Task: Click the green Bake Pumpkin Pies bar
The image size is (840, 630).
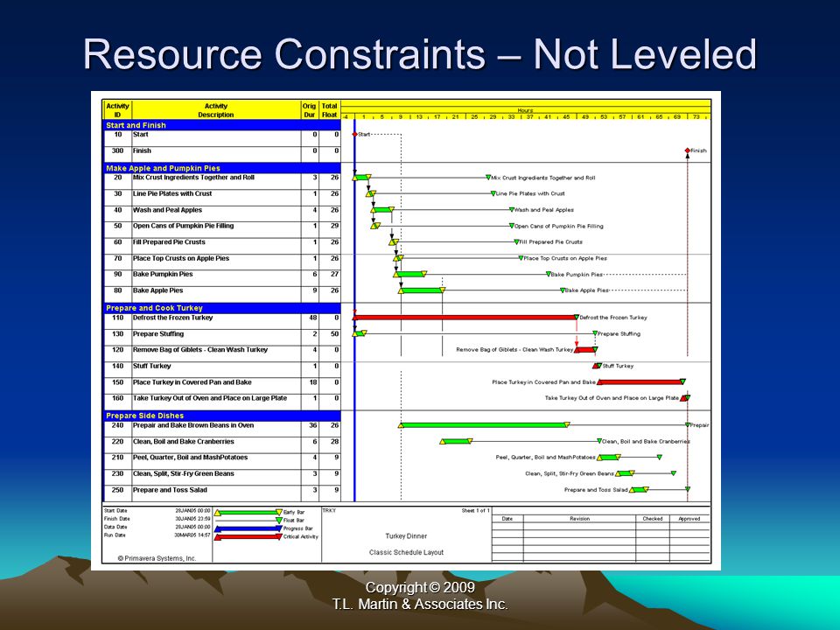Action: (410, 274)
